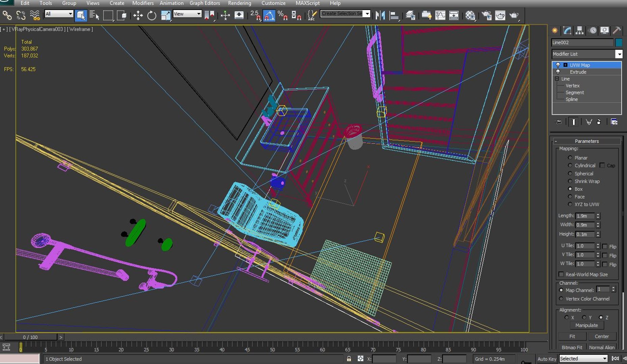This screenshot has width=627, height=364.
Task: Open Select by Name dialog
Action: point(94,16)
